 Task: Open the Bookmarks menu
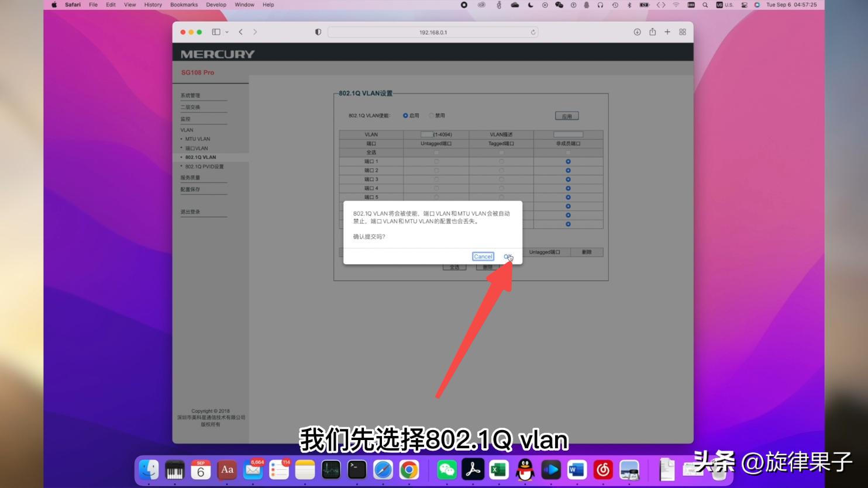[184, 5]
